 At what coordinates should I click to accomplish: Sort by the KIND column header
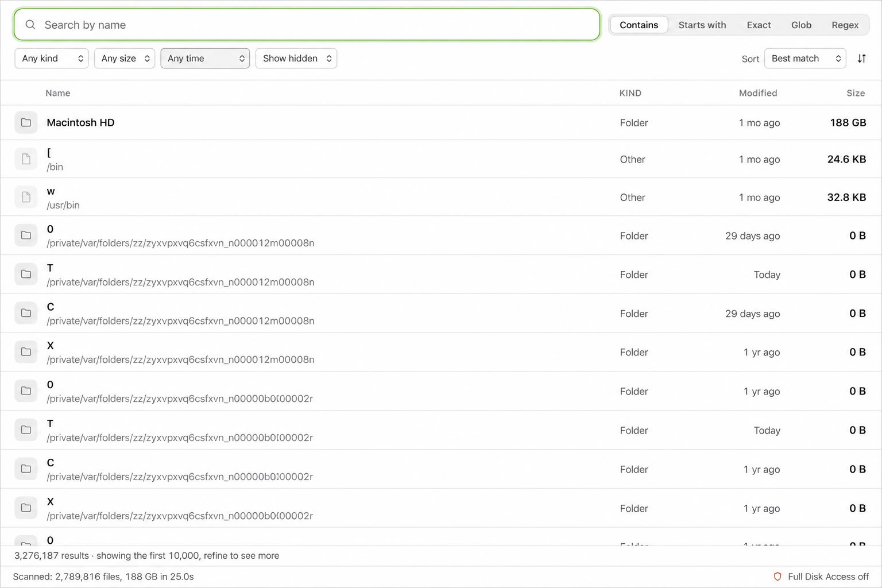pyautogui.click(x=630, y=93)
